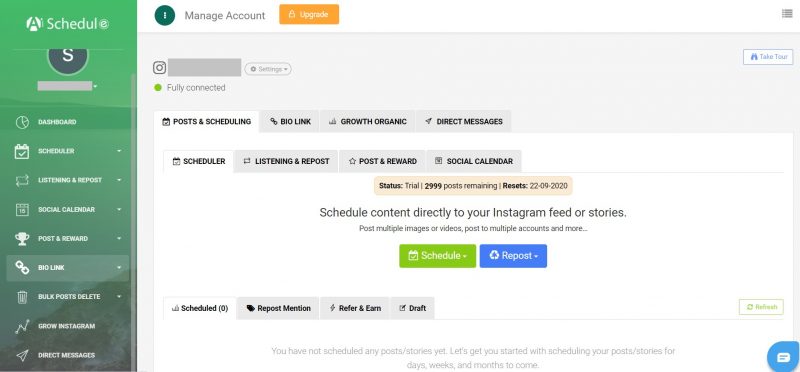Go to Dashboard in the sidebar
The image size is (800, 372).
tap(57, 122)
